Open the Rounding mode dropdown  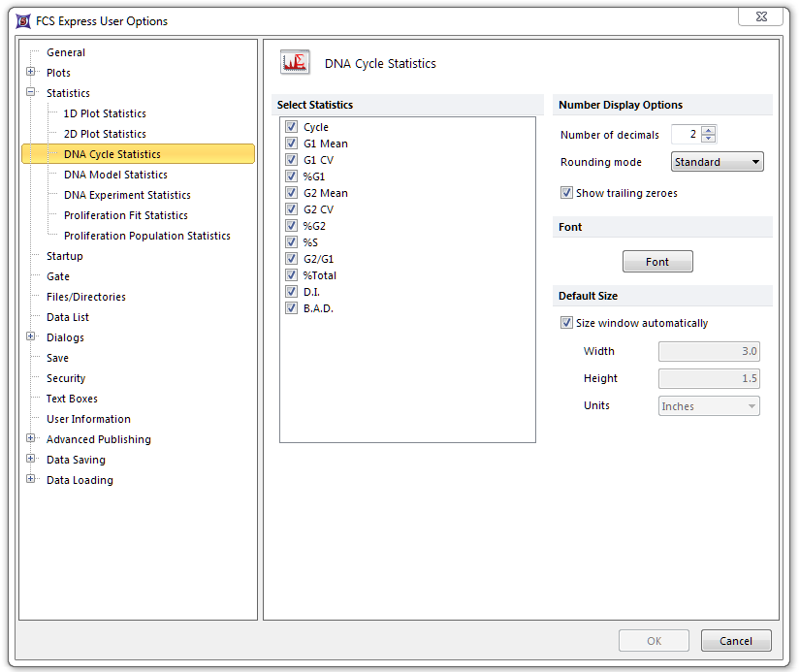coord(718,162)
